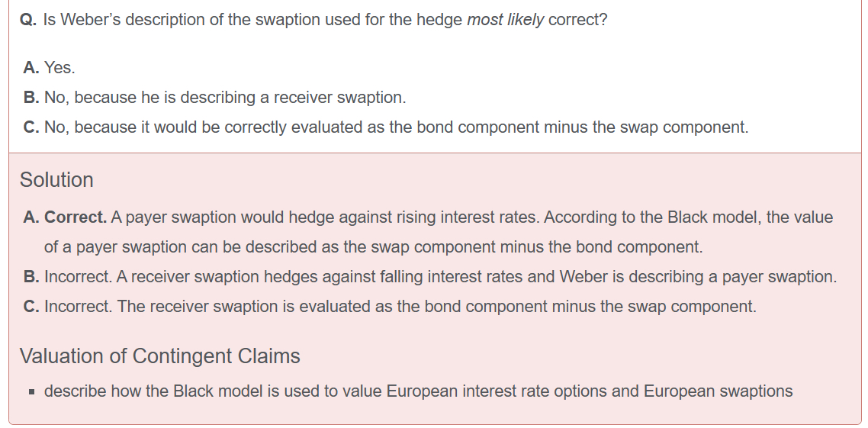
Task: Click the "Valuation of Contingent Claims" heading
Action: tap(159, 356)
